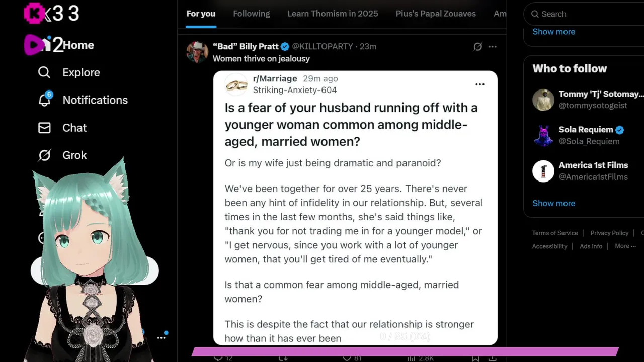Expand the More footer menu
The image size is (644, 362).
[x=625, y=246]
